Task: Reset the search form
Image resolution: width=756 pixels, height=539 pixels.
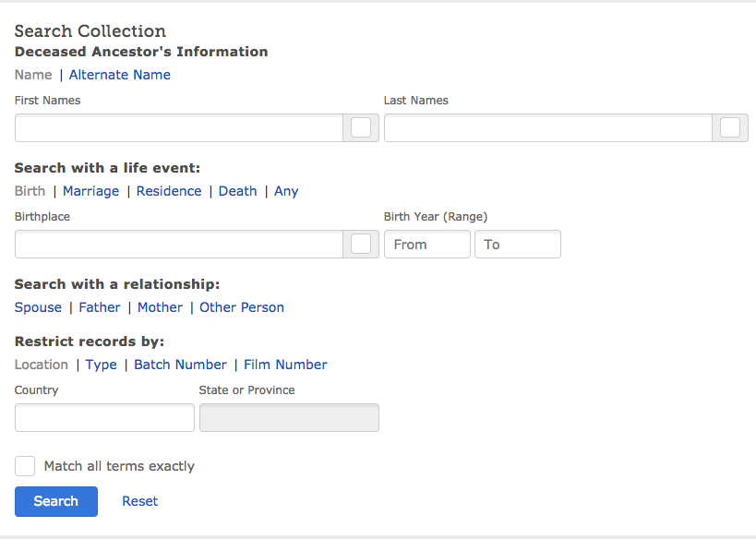Action: (139, 501)
